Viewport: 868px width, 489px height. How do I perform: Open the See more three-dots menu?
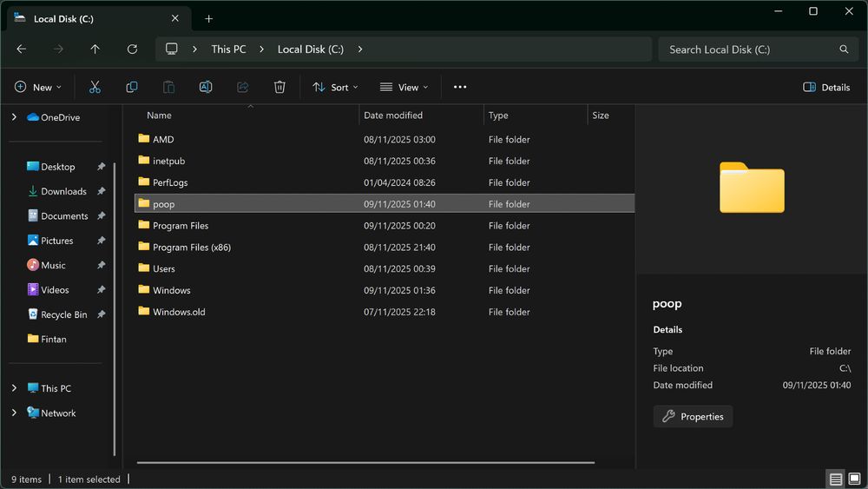tap(460, 87)
